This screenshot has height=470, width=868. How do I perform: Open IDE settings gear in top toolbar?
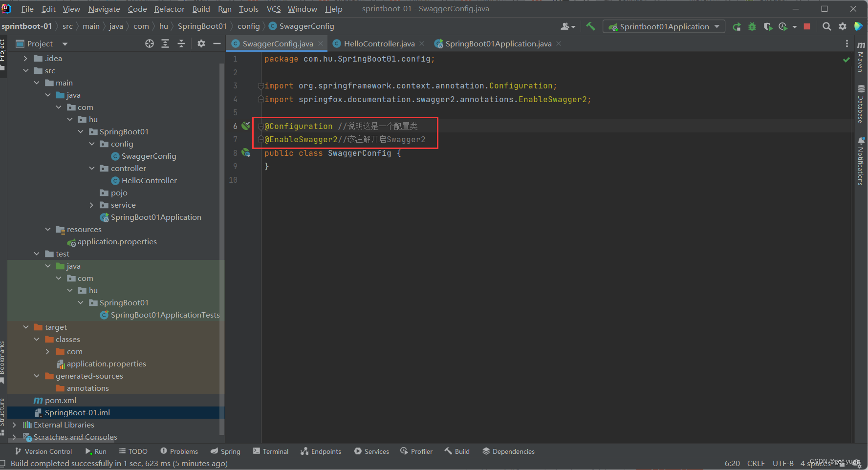pos(843,26)
